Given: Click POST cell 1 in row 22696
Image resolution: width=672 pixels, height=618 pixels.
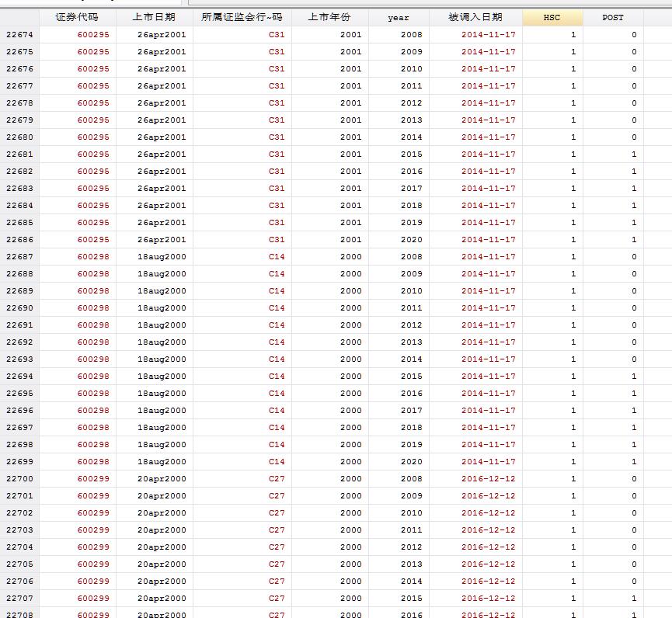Looking at the screenshot, I should tap(613, 410).
